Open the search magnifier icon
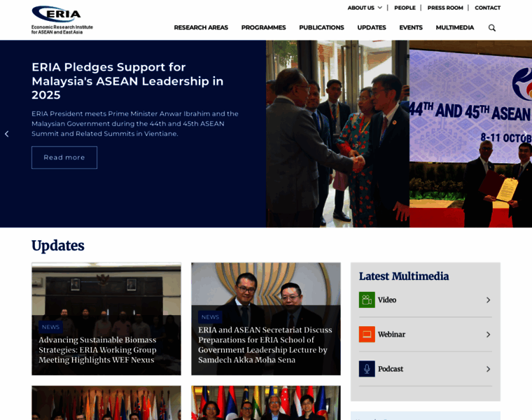532x420 pixels. point(491,28)
